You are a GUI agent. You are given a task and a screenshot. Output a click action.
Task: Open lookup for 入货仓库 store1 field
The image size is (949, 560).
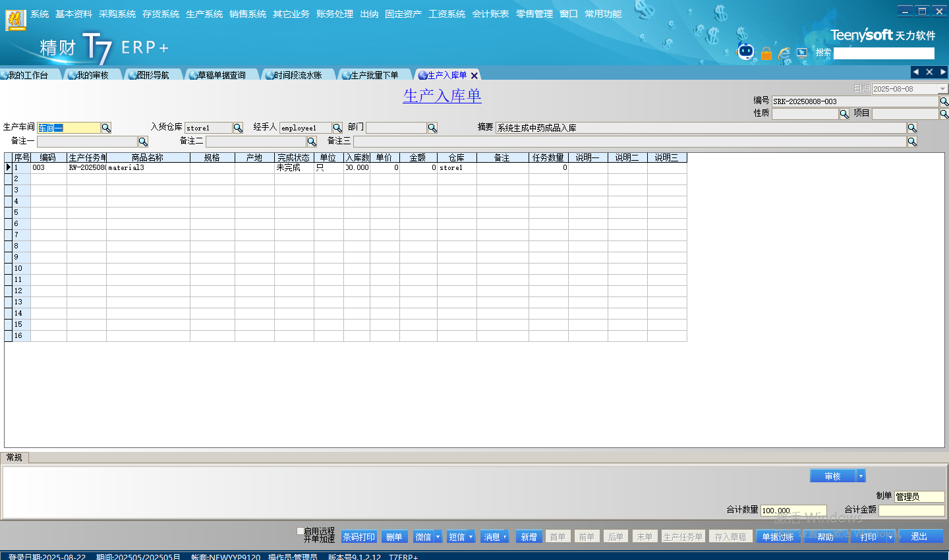(238, 128)
